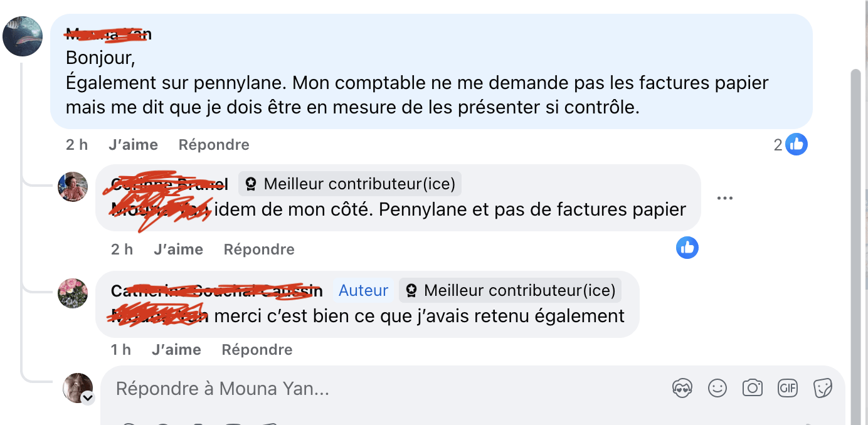Expand the profile switcher chevron on reply avatar
Screen dimensions: 868x425
[x=87, y=397]
